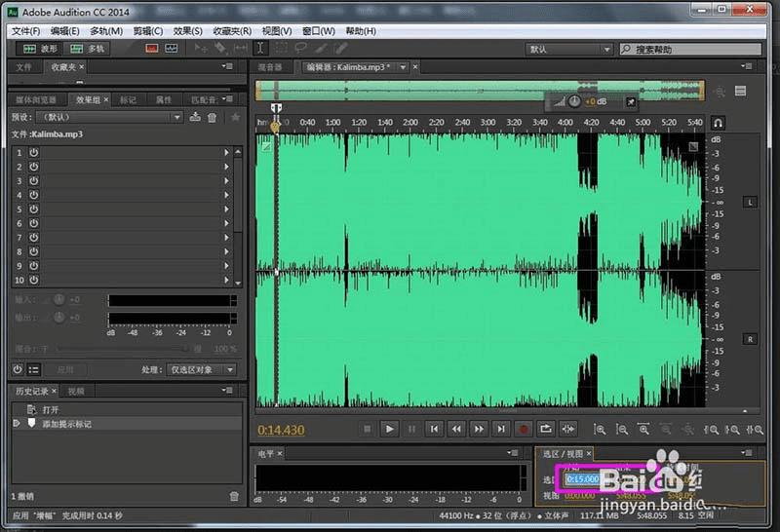Switch to the 标记 tab
This screenshot has width=780, height=532.
(x=128, y=99)
